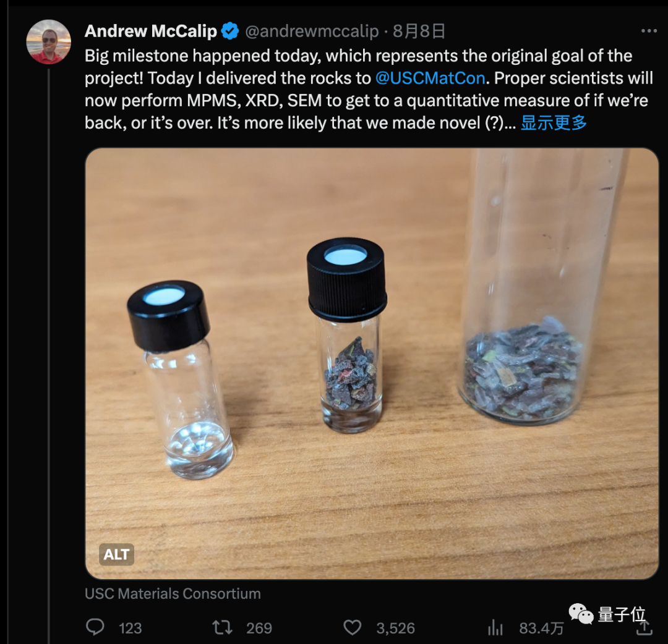This screenshot has height=644, width=668.
Task: Open view analytics bar-chart icon
Action: coord(495,627)
